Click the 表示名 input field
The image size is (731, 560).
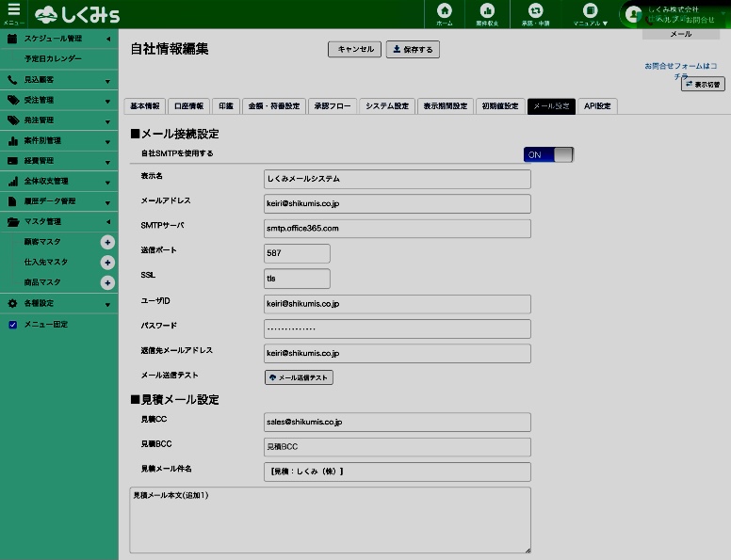coord(398,179)
